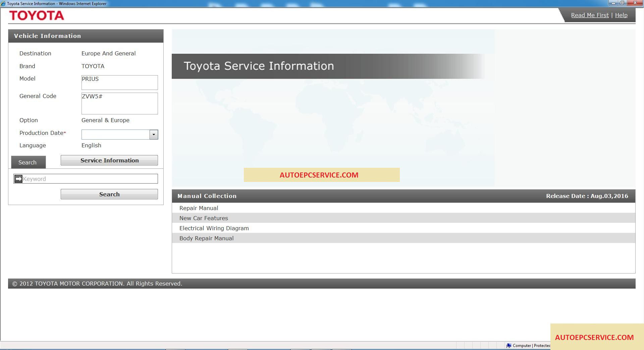Screen dimensions: 644x350
Task: Click 'Release Date : Aug.03,2016' text
Action: point(587,196)
